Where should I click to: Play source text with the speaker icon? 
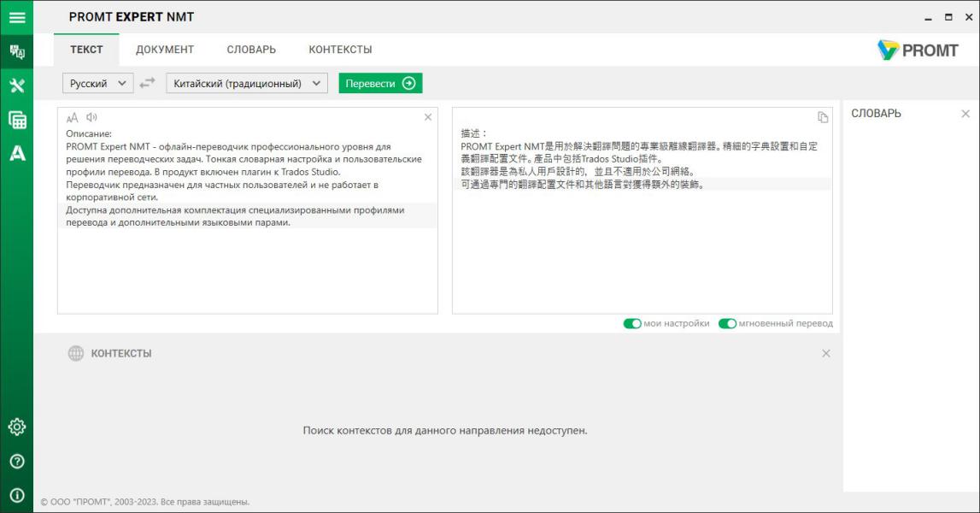click(91, 118)
